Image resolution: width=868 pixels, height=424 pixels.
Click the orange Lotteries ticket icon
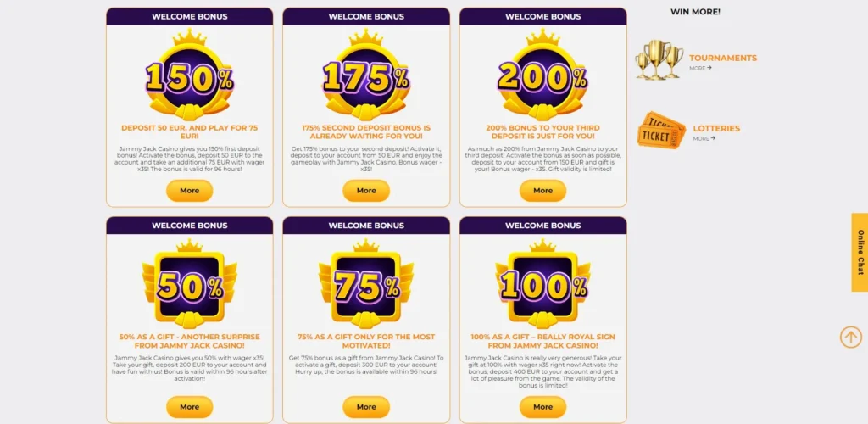point(661,131)
